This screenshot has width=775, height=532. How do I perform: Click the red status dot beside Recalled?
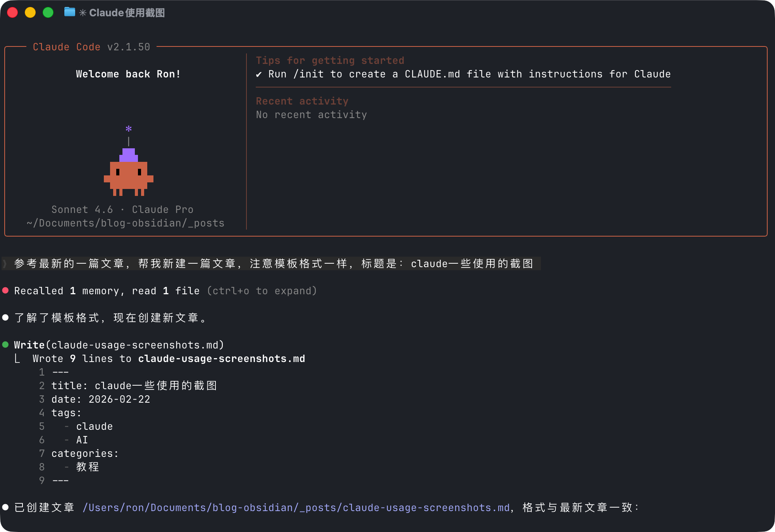click(x=5, y=290)
